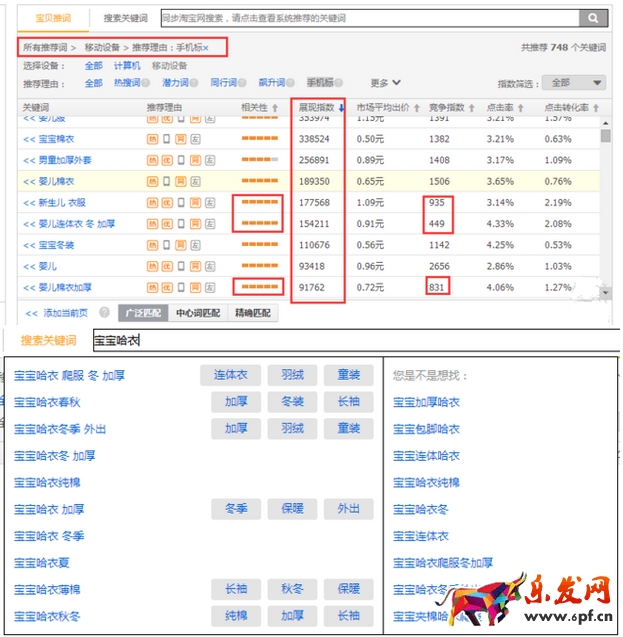Sort by 相关性 column arrow
The image size is (623, 637).
pyautogui.click(x=275, y=108)
